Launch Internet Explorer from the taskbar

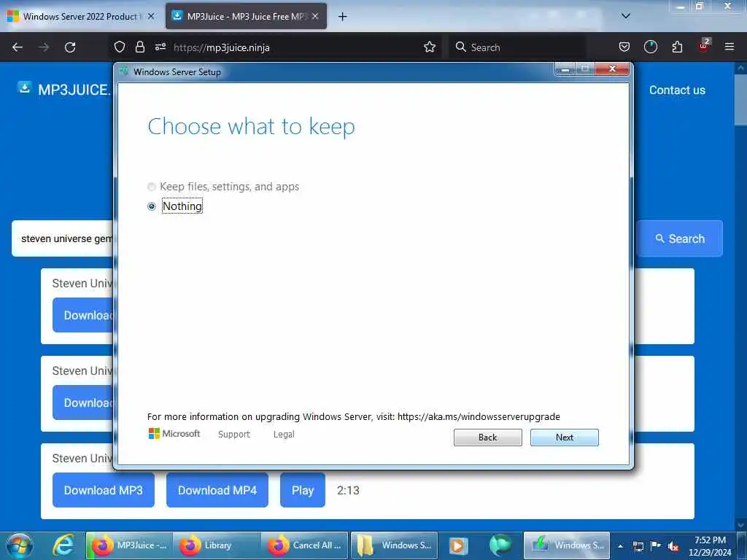(x=63, y=545)
